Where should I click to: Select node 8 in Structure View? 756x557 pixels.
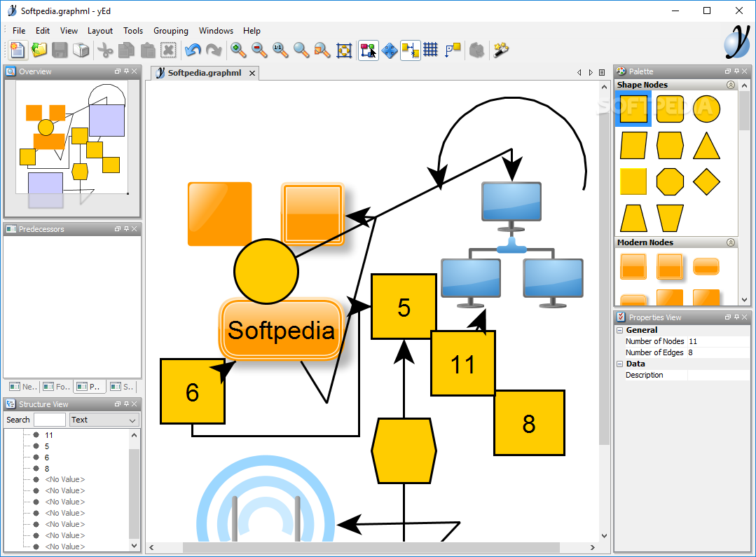47,469
